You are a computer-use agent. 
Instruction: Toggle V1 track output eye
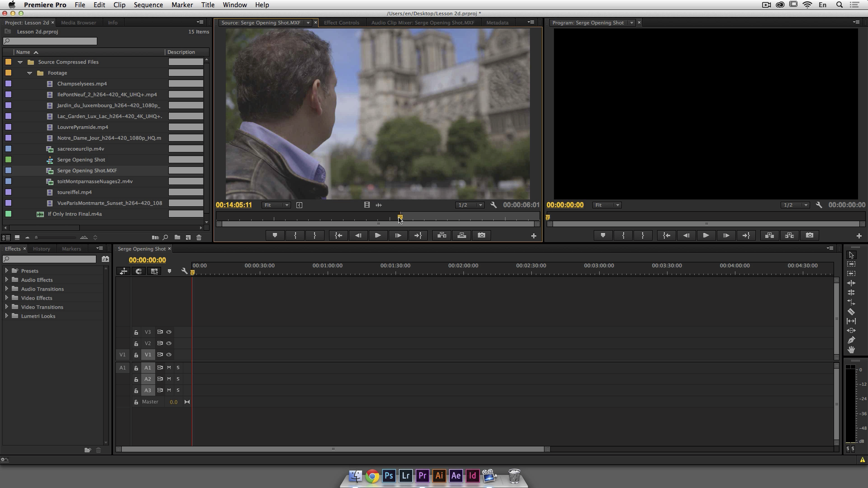[x=169, y=355]
